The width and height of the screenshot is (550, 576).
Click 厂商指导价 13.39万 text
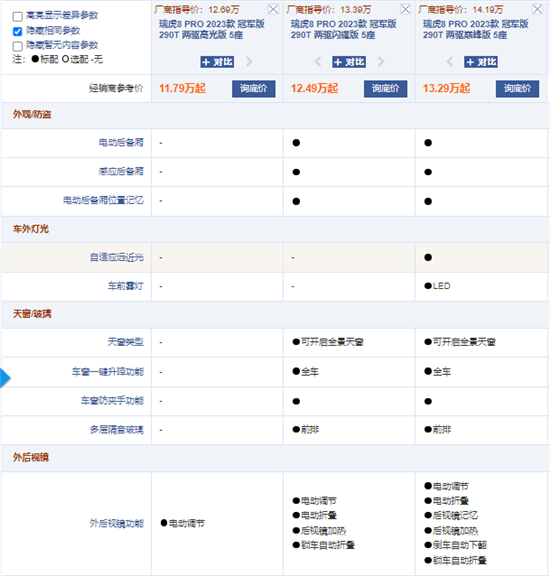point(329,9)
